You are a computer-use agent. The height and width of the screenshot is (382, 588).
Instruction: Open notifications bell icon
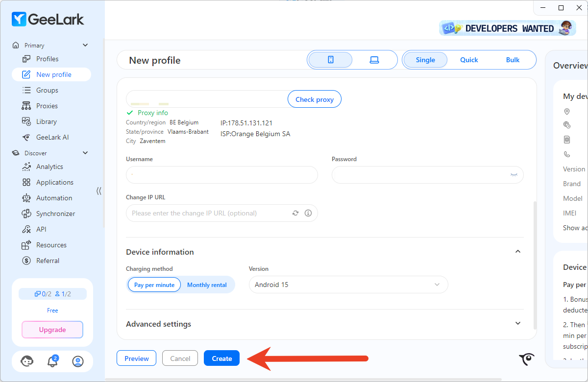tap(52, 361)
